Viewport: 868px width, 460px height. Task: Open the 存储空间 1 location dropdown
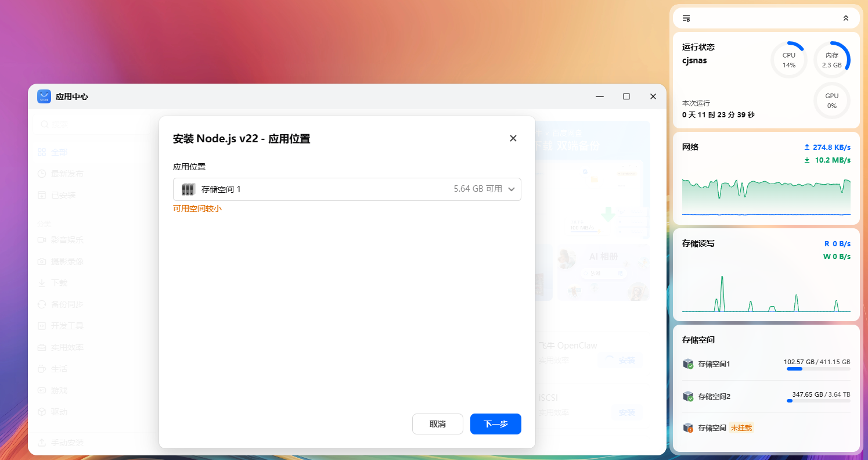point(347,189)
